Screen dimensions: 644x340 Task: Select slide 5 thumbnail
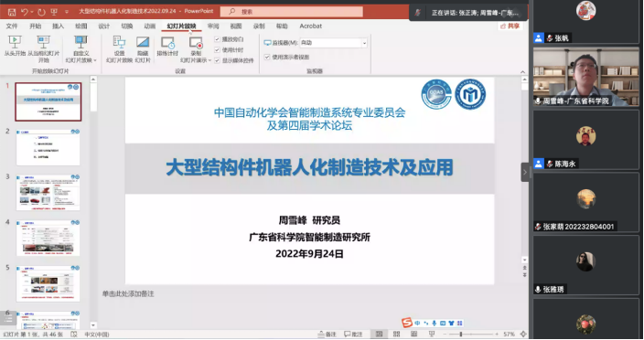pos(48,283)
